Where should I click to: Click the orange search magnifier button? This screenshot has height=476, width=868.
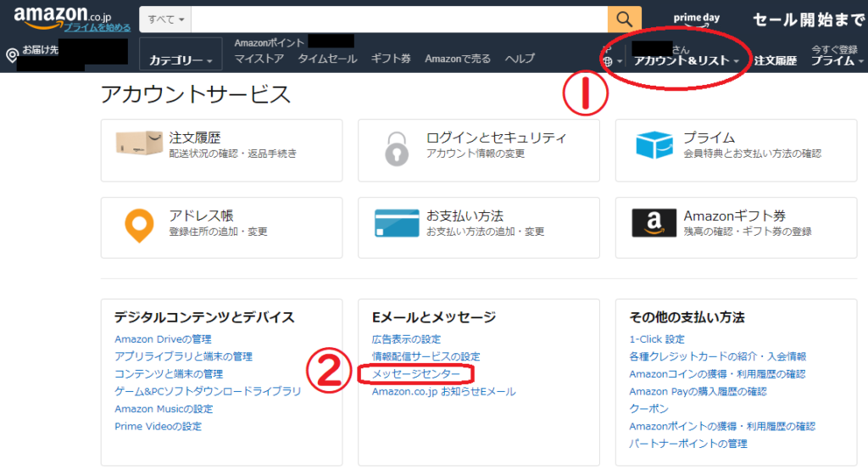pyautogui.click(x=624, y=19)
